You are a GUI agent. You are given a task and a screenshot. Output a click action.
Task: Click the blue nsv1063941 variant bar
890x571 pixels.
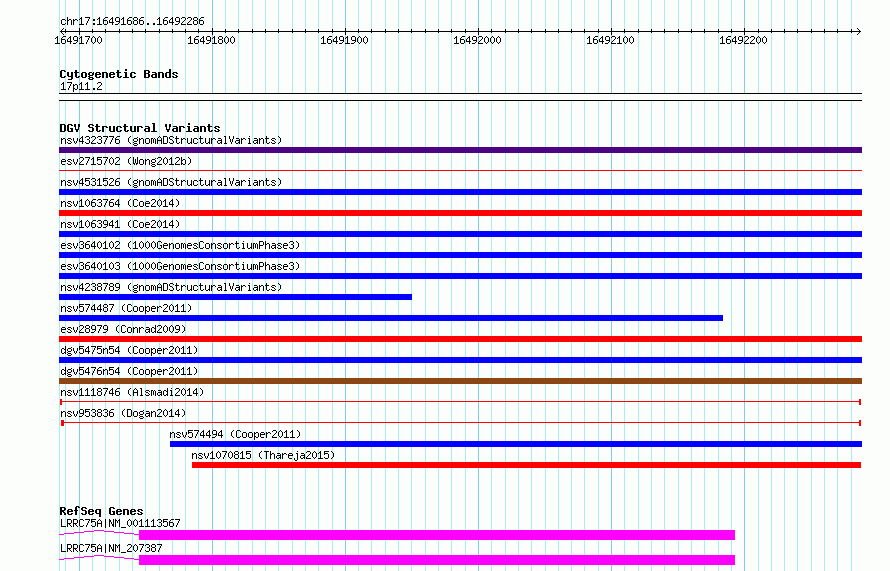tap(460, 234)
